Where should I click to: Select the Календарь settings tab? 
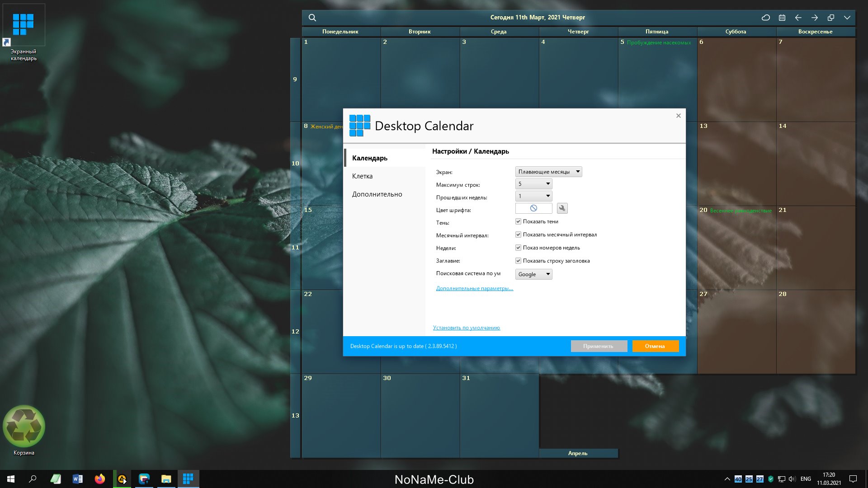(385, 158)
